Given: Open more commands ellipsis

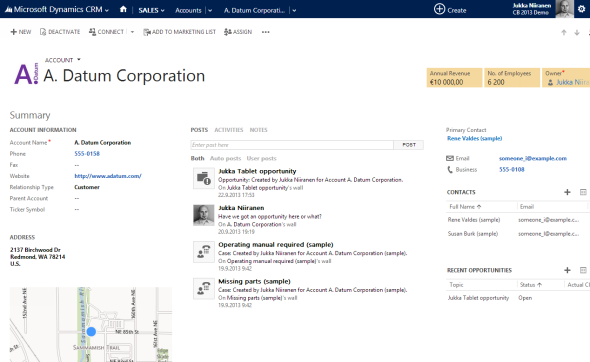Looking at the screenshot, I should pyautogui.click(x=266, y=32).
